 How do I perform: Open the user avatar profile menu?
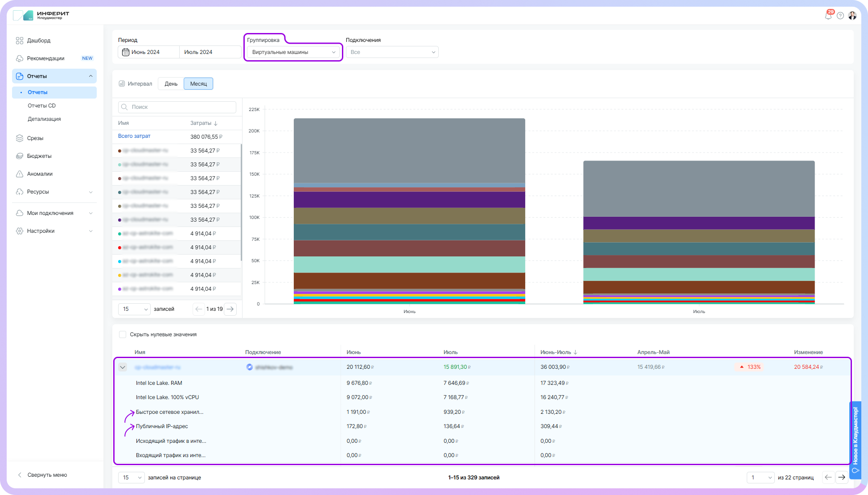(852, 16)
